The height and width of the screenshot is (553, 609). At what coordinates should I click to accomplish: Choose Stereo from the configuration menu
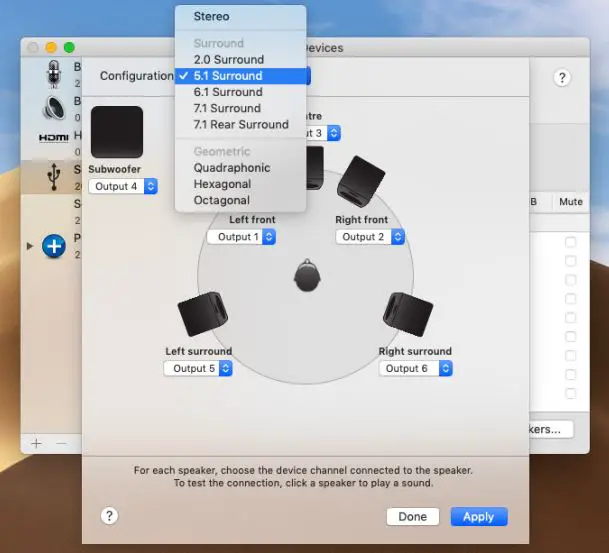240,16
